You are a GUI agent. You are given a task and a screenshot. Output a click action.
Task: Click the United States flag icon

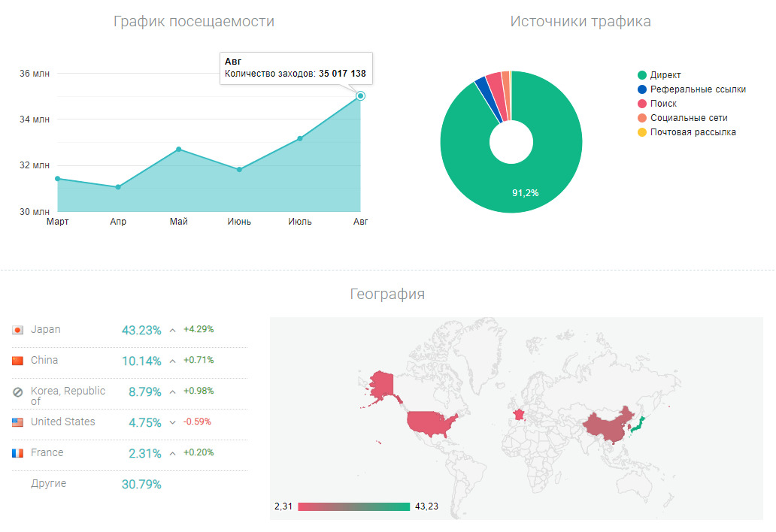[18, 422]
